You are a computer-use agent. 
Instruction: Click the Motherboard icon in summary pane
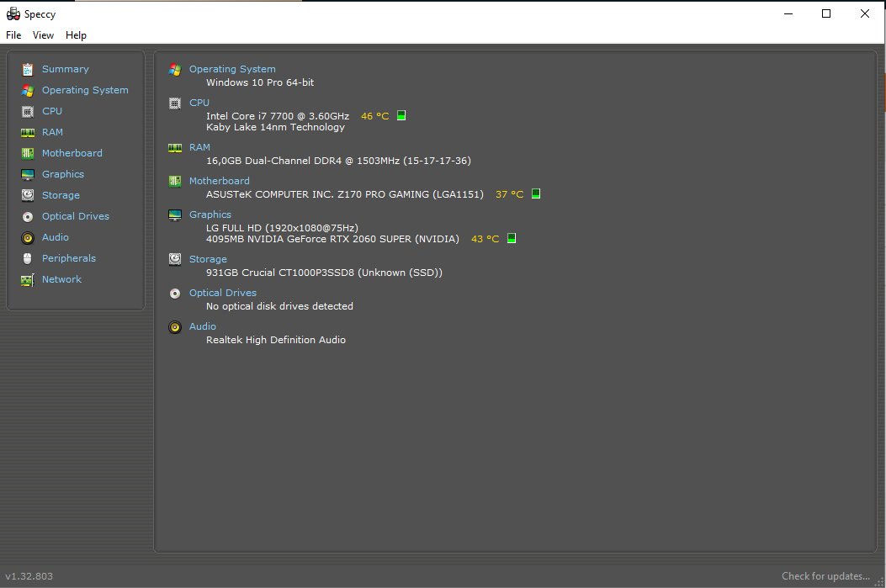tap(175, 182)
